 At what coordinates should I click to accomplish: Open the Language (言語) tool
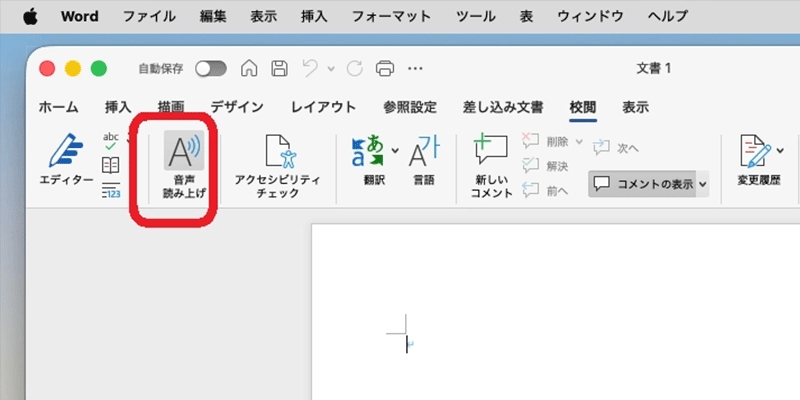point(424,160)
